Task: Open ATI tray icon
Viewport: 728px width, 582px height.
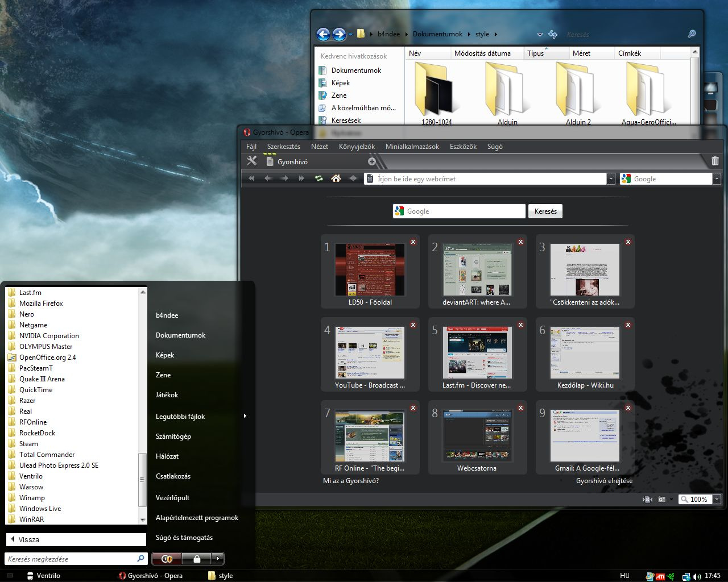Action: point(660,576)
